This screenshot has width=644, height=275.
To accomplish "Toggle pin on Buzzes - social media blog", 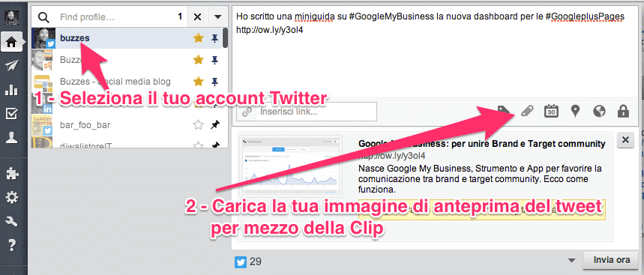I will coord(214,81).
